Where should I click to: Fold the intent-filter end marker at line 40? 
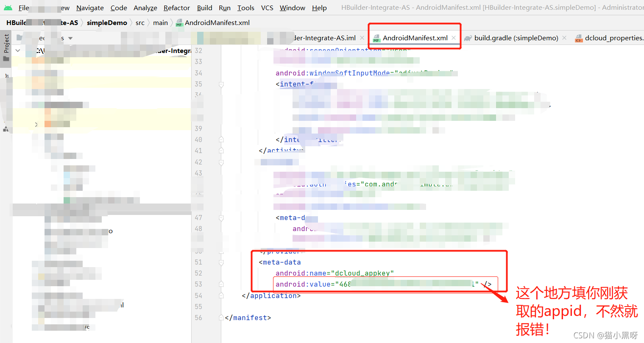pyautogui.click(x=221, y=139)
